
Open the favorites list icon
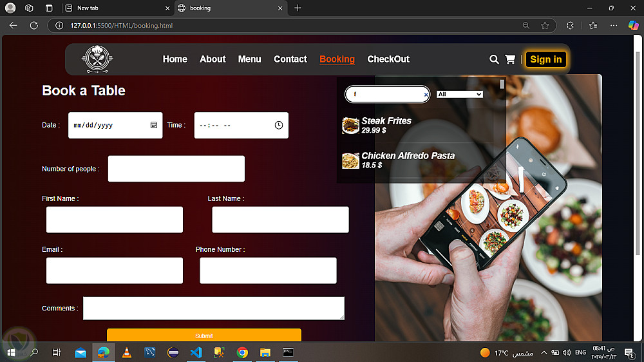[x=592, y=26]
